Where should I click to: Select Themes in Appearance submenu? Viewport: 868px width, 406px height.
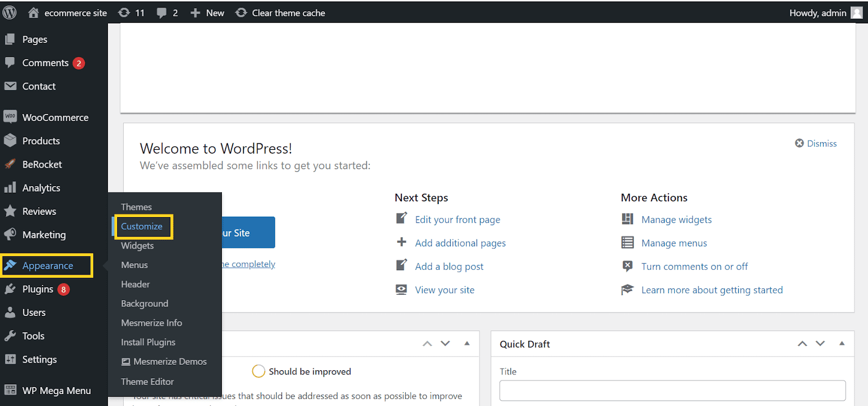point(136,207)
